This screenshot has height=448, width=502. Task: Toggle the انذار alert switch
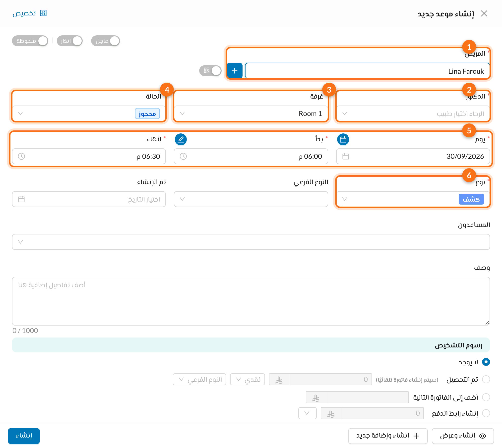[x=70, y=41]
